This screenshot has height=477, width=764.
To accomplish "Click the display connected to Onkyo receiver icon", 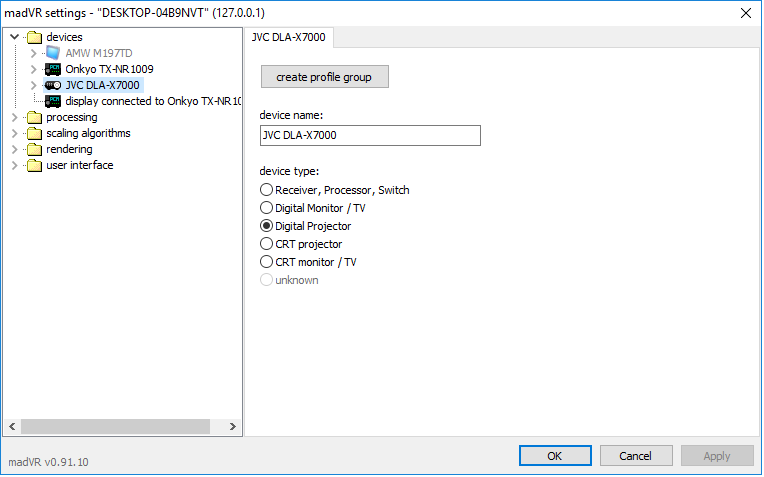I will click(53, 101).
